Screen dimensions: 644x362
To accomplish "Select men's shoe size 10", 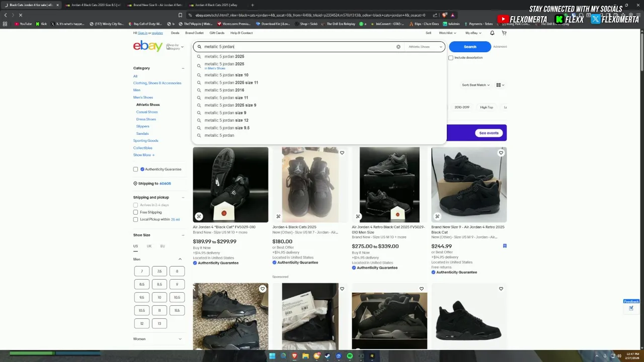I will (x=159, y=297).
